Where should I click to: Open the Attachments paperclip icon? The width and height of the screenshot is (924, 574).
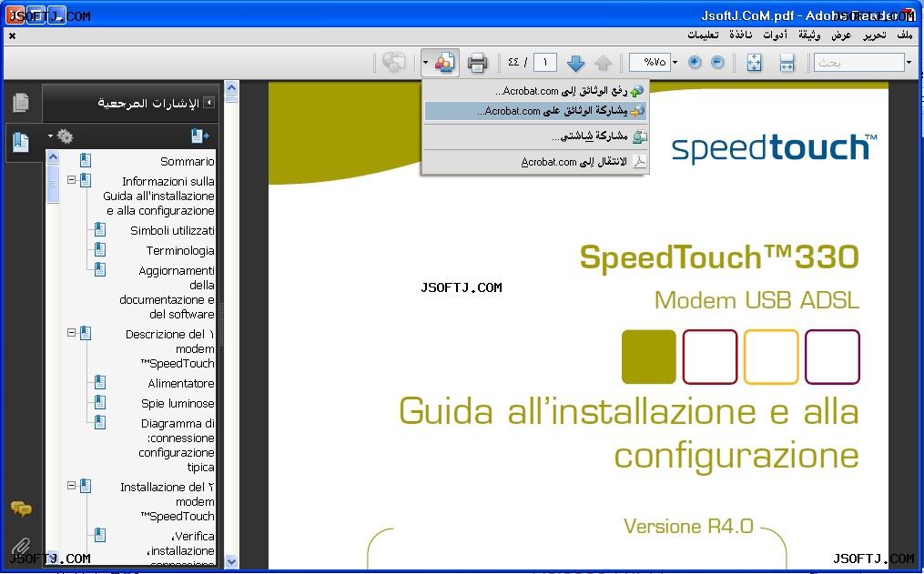(x=21, y=548)
